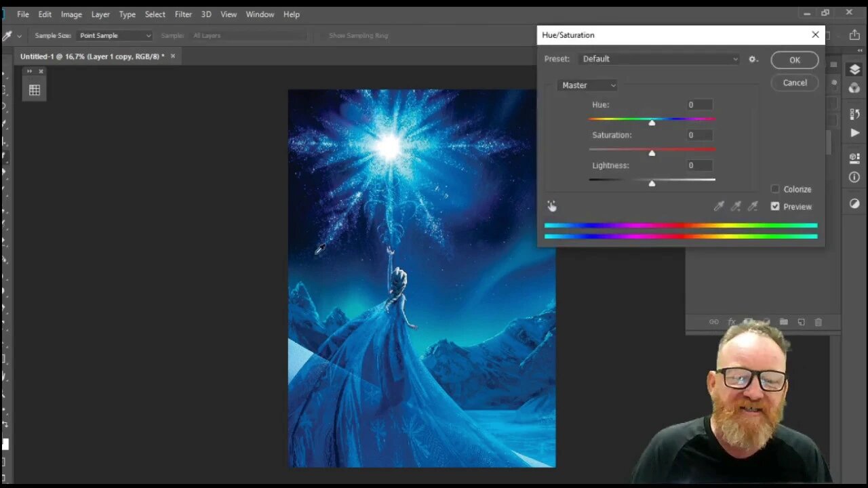Open the Master channel dropdown
Viewport: 868px width, 488px height.
coord(588,85)
